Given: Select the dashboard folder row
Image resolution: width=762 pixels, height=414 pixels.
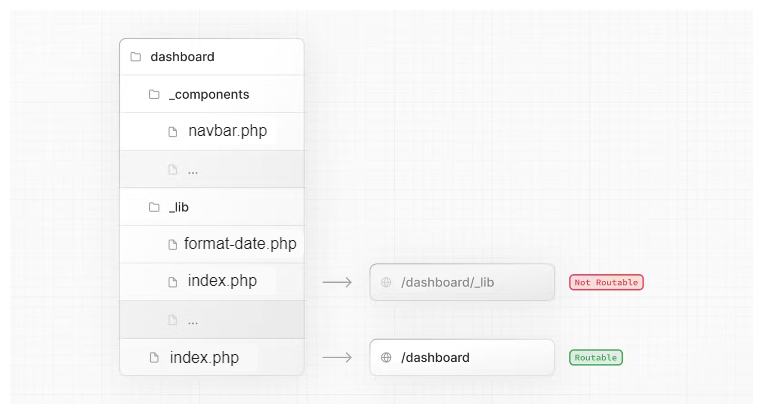Looking at the screenshot, I should pyautogui.click(x=211, y=57).
